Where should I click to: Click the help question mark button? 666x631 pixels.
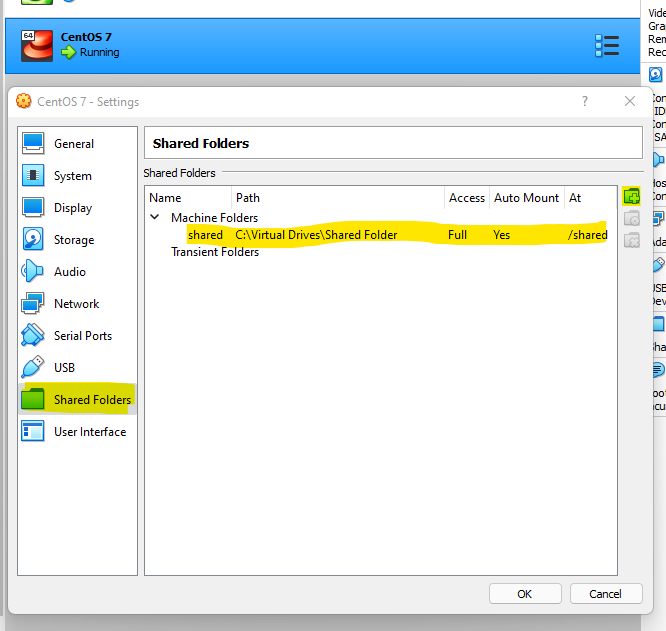[585, 101]
